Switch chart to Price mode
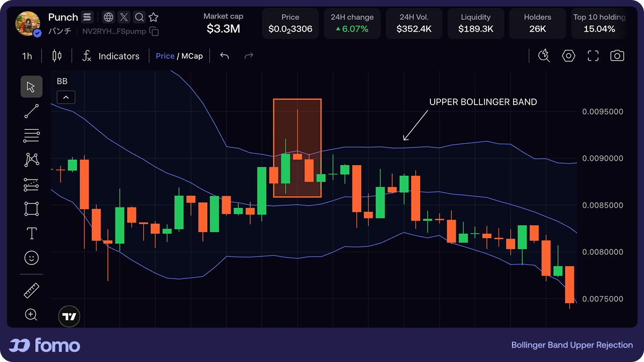Viewport: 644px width, 362px height. (x=165, y=56)
